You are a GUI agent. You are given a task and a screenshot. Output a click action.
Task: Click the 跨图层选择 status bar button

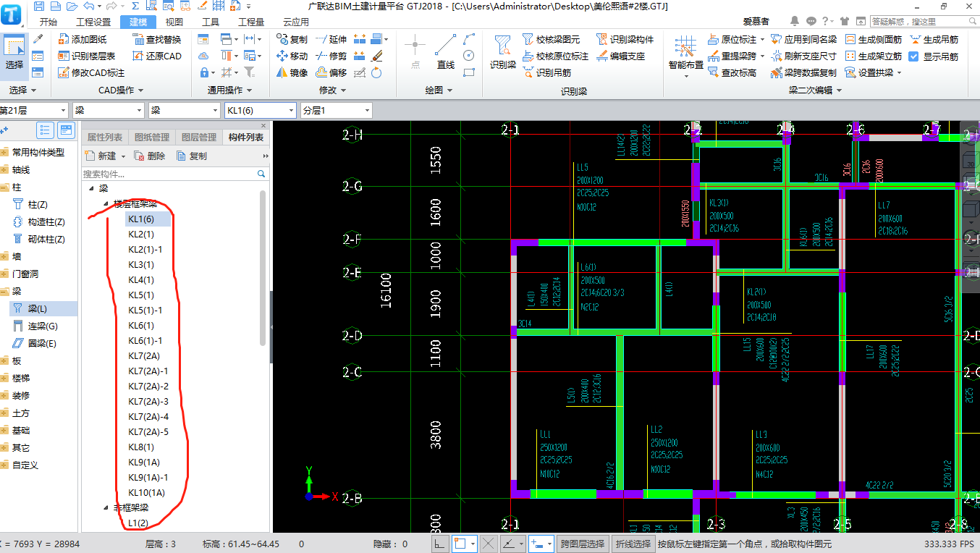[583, 544]
